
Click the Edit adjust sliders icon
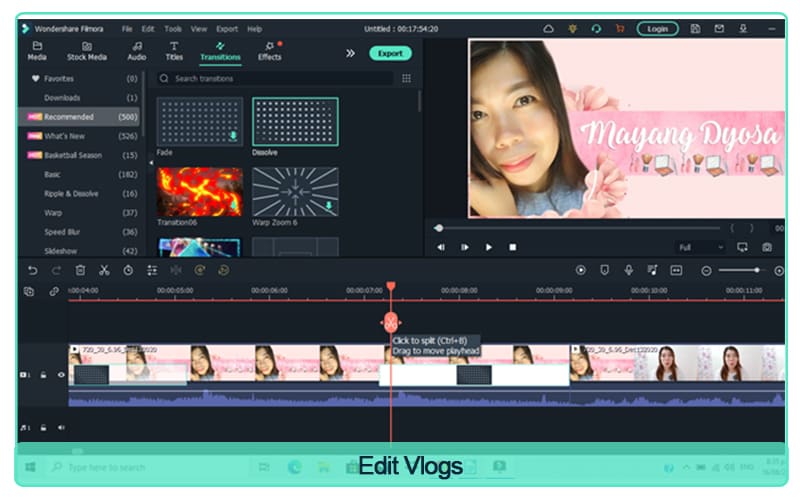(152, 270)
